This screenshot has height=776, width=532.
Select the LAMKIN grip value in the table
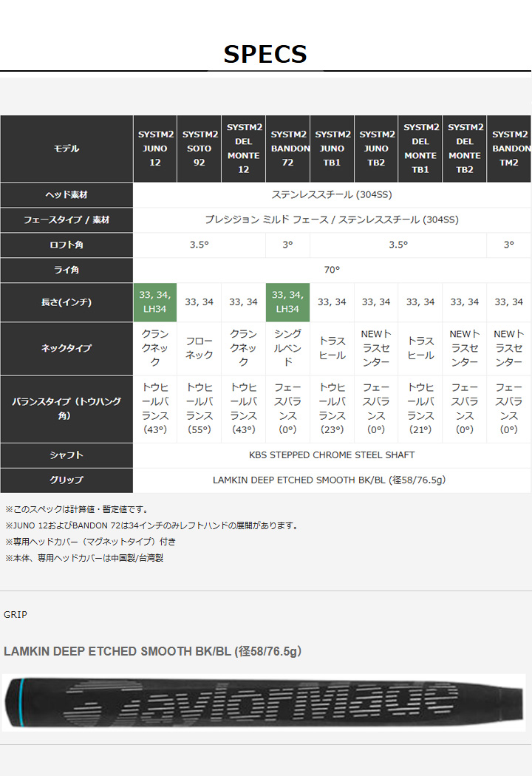[329, 480]
